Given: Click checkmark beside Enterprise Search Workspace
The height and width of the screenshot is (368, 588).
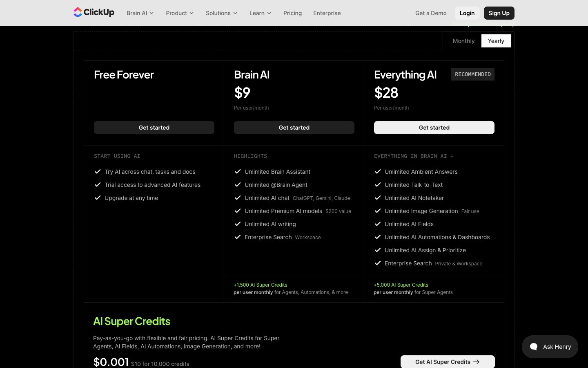Looking at the screenshot, I should [238, 237].
